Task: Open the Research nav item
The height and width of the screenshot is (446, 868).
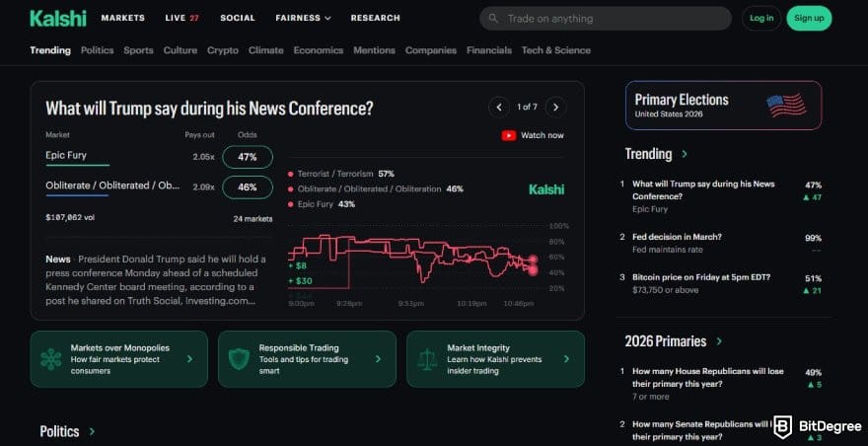Action: 376,18
